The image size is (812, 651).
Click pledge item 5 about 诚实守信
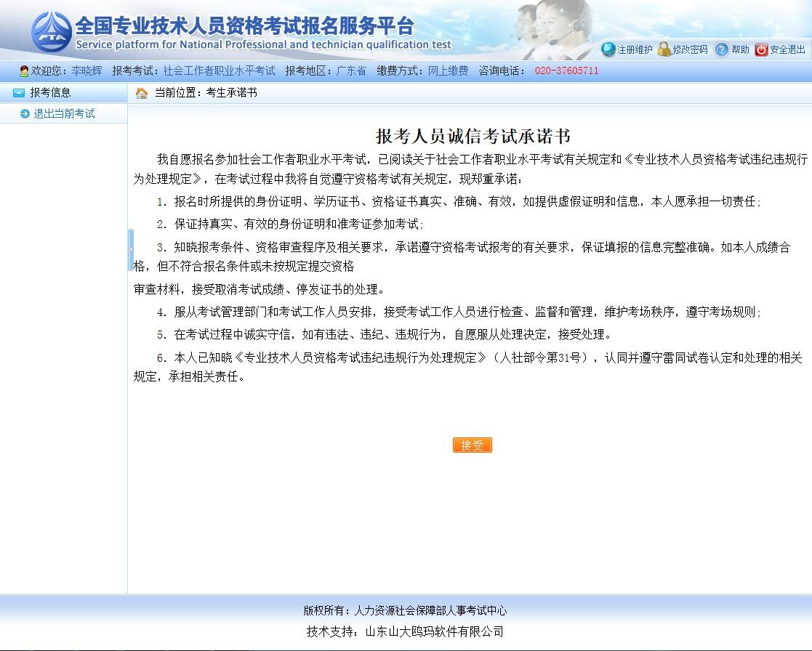pyautogui.click(x=385, y=334)
